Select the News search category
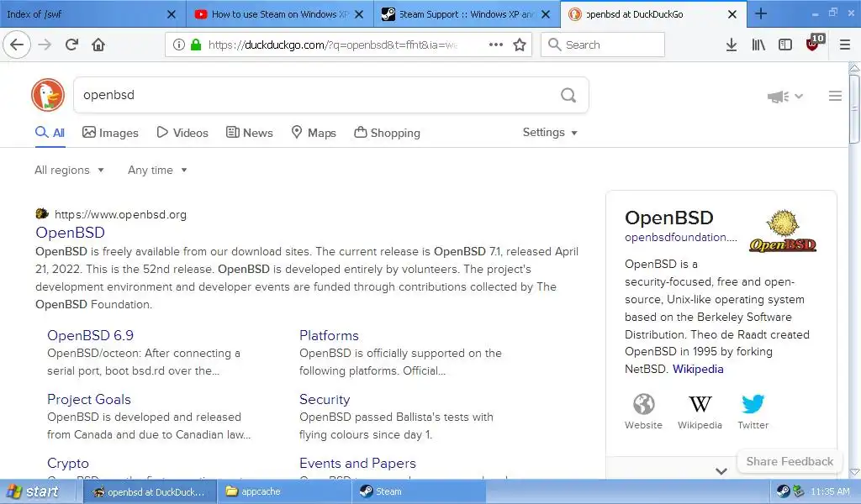This screenshot has width=861, height=504. coord(249,133)
